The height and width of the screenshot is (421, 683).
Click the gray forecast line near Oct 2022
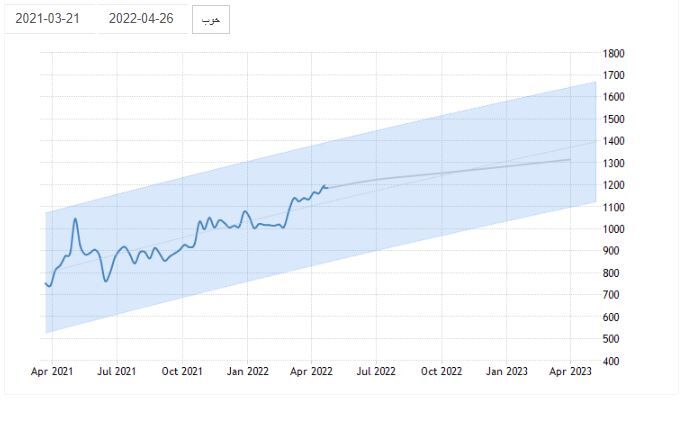click(442, 172)
